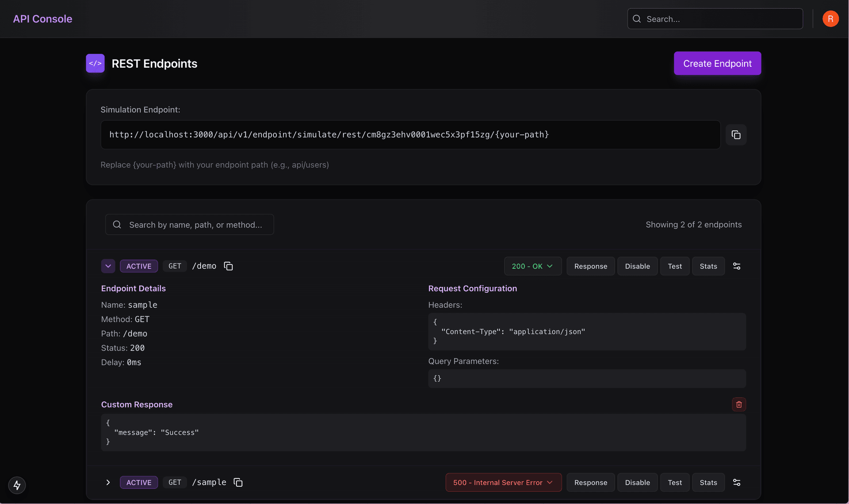View Response for the /sample endpoint
Viewport: 849px width, 504px height.
[x=590, y=482]
